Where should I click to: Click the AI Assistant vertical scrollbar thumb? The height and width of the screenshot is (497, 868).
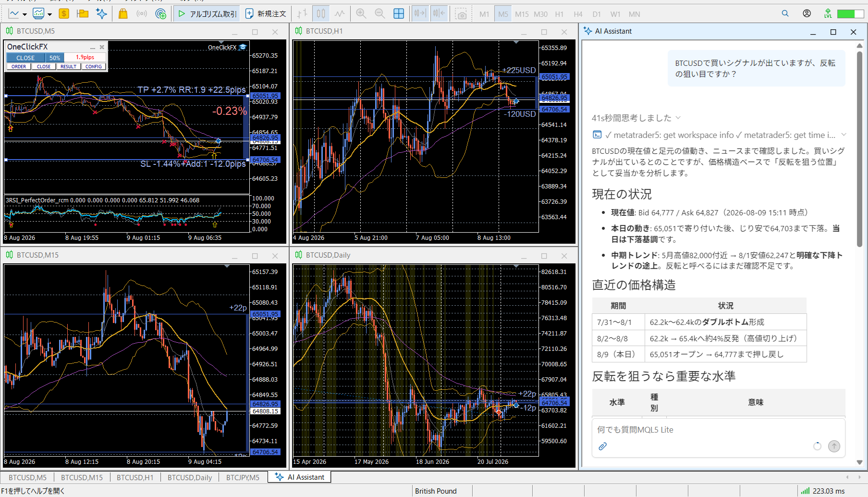pyautogui.click(x=859, y=149)
